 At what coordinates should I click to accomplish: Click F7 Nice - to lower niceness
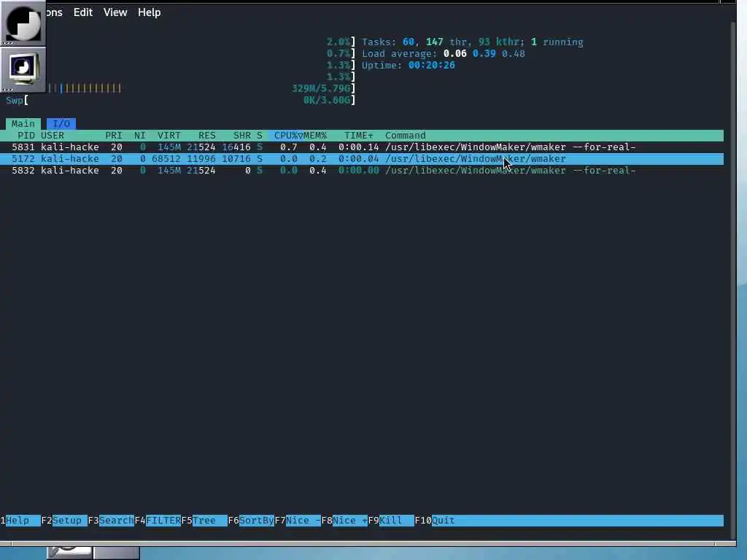click(x=298, y=521)
